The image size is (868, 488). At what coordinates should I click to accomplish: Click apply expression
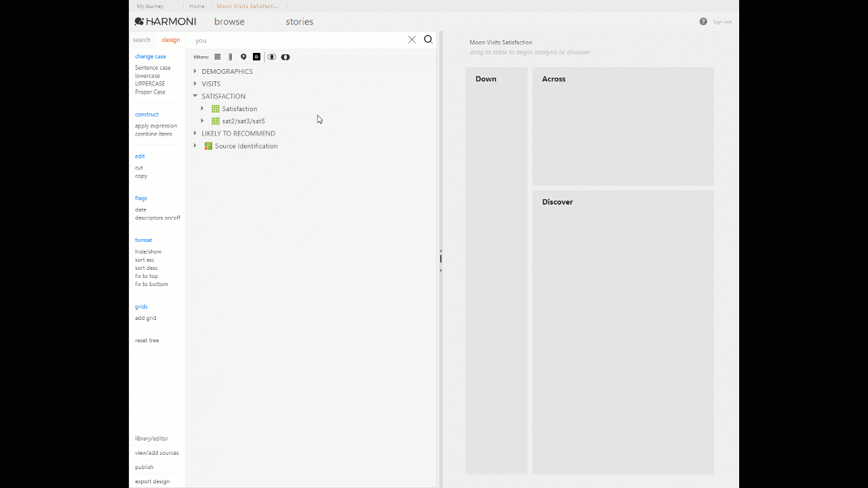156,126
